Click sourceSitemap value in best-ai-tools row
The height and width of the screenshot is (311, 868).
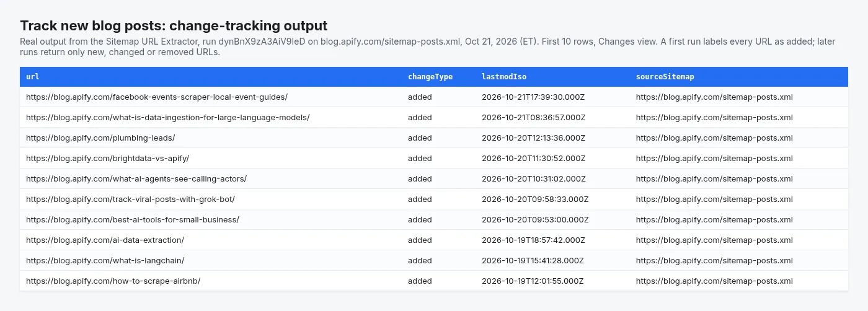(x=714, y=220)
